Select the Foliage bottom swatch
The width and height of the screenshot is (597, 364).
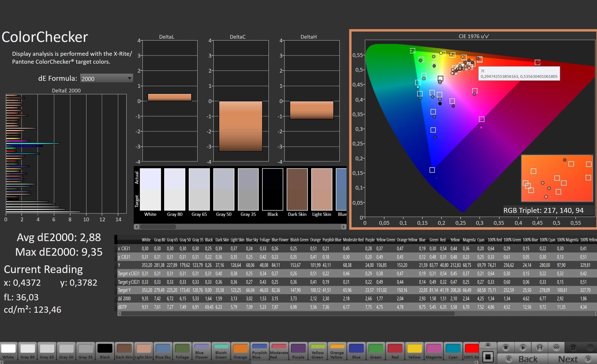182,351
